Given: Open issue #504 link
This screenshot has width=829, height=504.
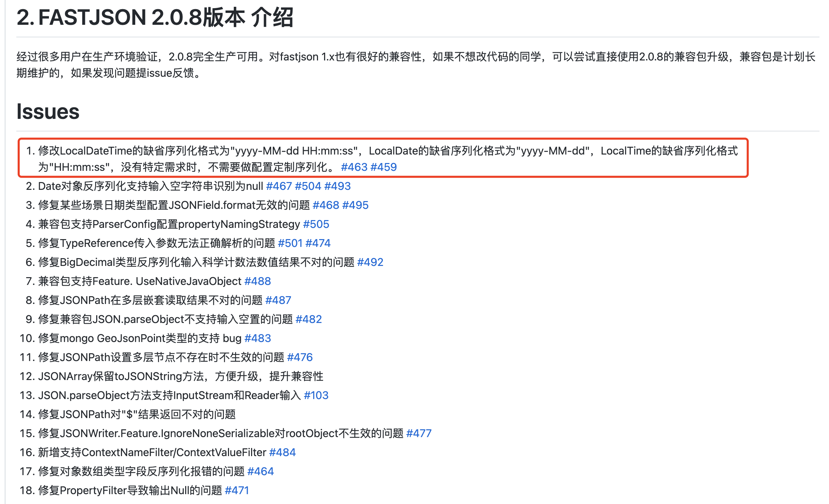Looking at the screenshot, I should (308, 186).
